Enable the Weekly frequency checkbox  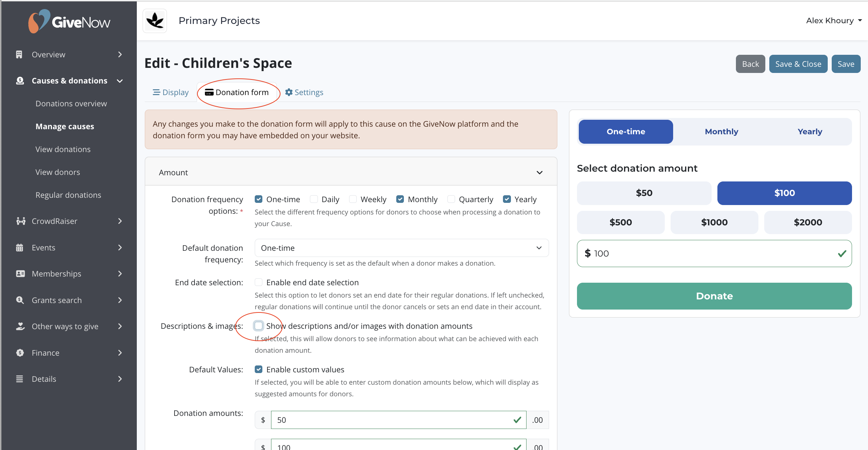353,199
